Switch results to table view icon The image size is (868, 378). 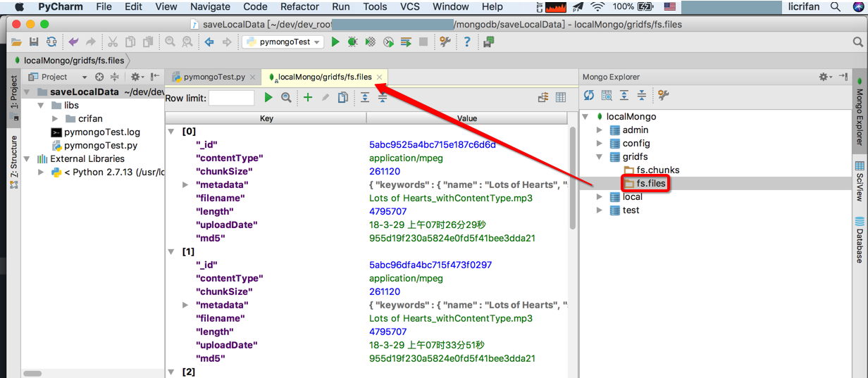pos(561,98)
